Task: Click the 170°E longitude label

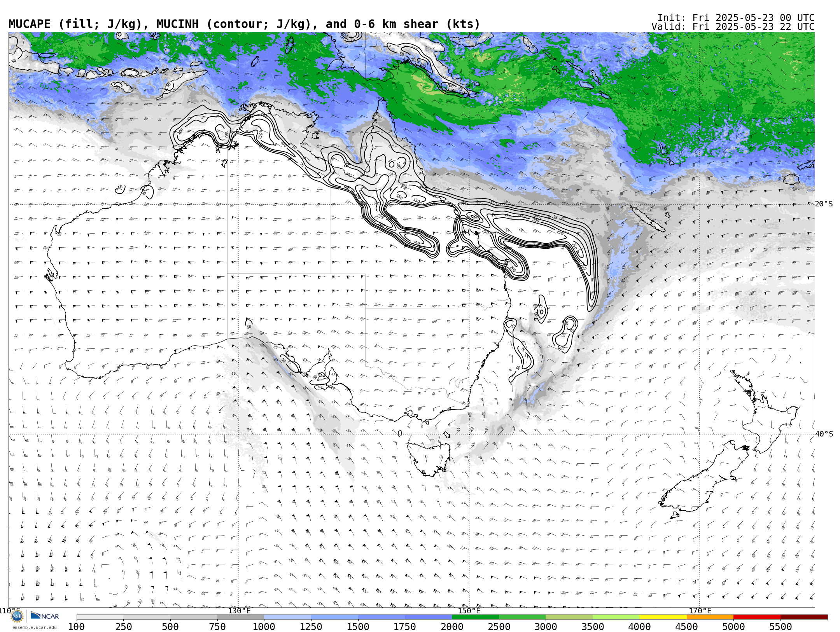Action: pyautogui.click(x=700, y=611)
